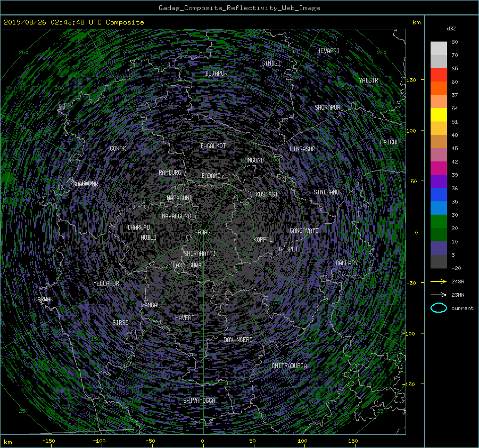
Task: Click the HAVERI city label
Action: coord(185,318)
